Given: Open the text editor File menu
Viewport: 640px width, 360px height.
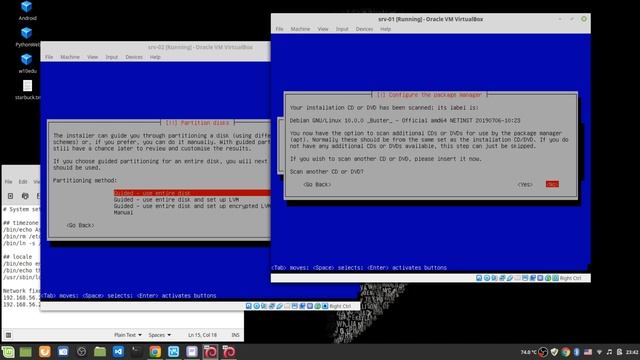Looking at the screenshot, I should point(8,182).
